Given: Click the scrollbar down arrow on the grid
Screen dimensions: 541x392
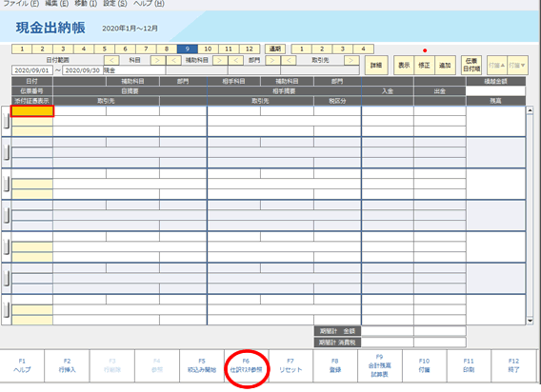Looking at the screenshot, I should [x=530, y=321].
